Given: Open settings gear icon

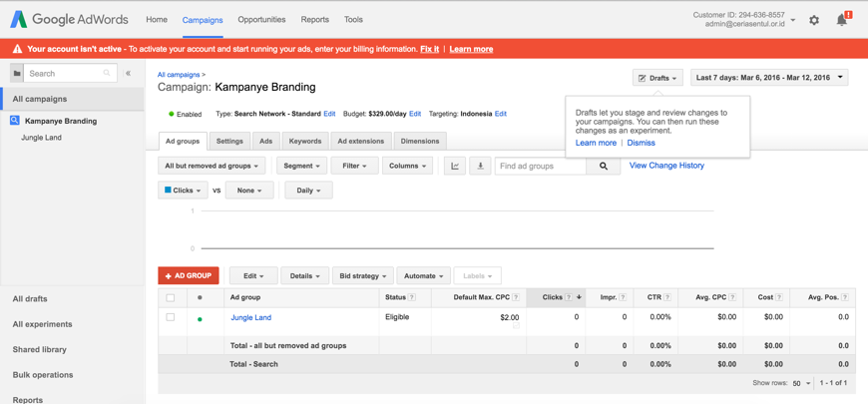Looking at the screenshot, I should click(x=814, y=20).
